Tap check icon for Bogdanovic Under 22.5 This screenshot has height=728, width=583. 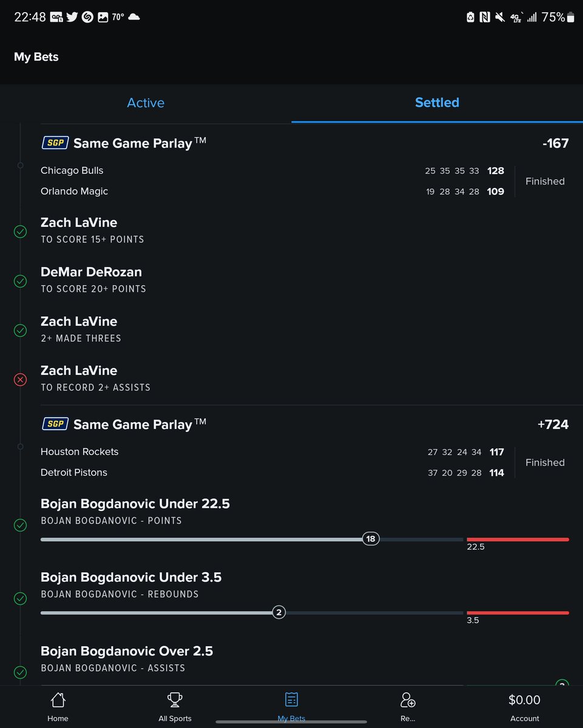point(20,525)
